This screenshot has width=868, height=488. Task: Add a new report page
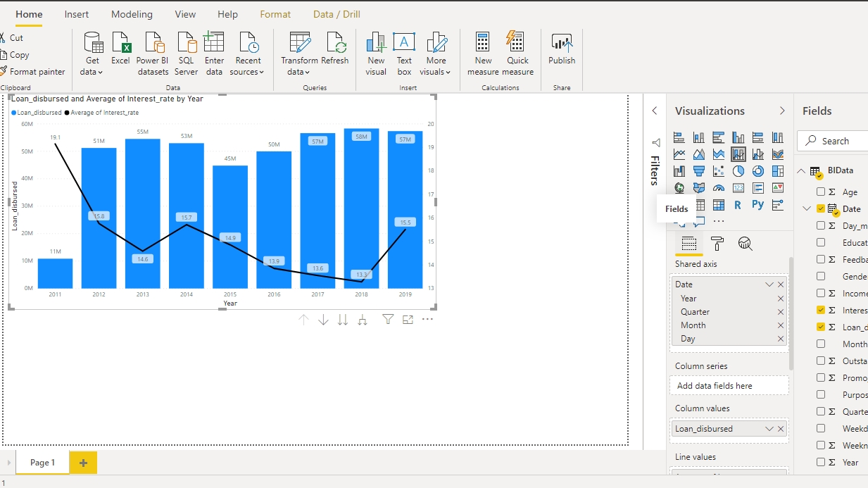click(x=83, y=463)
